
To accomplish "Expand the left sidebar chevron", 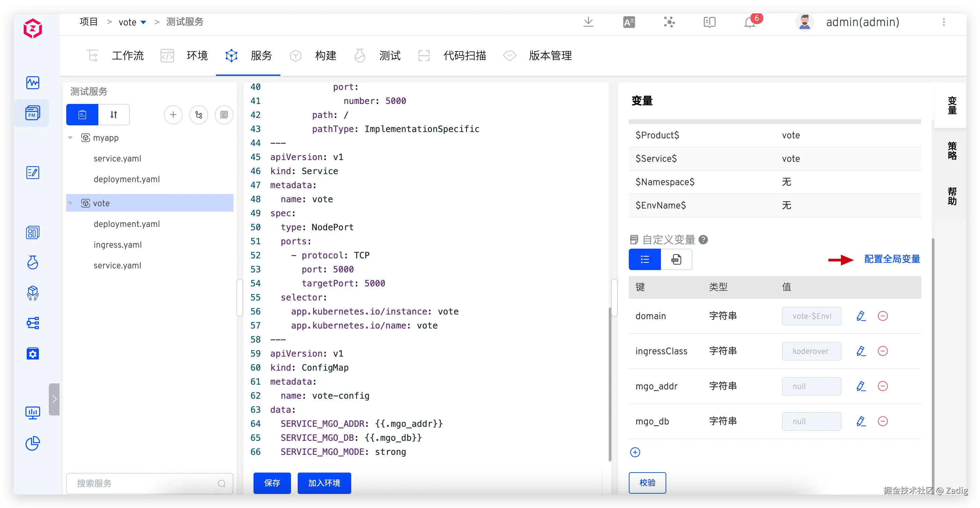I will [55, 399].
